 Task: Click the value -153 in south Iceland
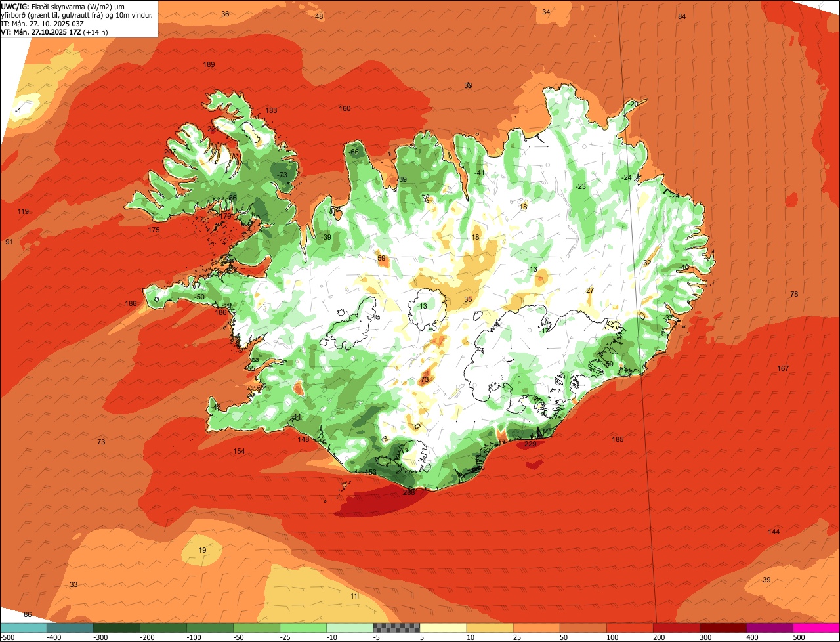coord(369,473)
